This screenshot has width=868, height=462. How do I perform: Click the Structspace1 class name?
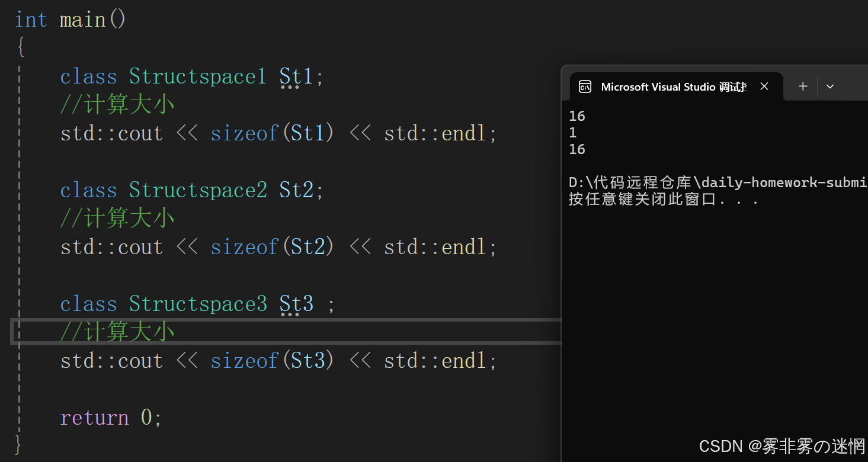pyautogui.click(x=198, y=76)
